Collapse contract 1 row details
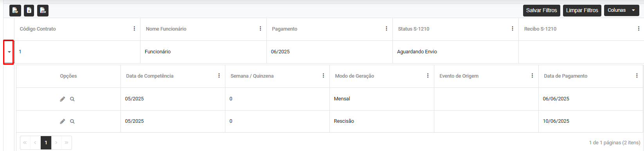The height and width of the screenshot is (151, 644). 9,52
